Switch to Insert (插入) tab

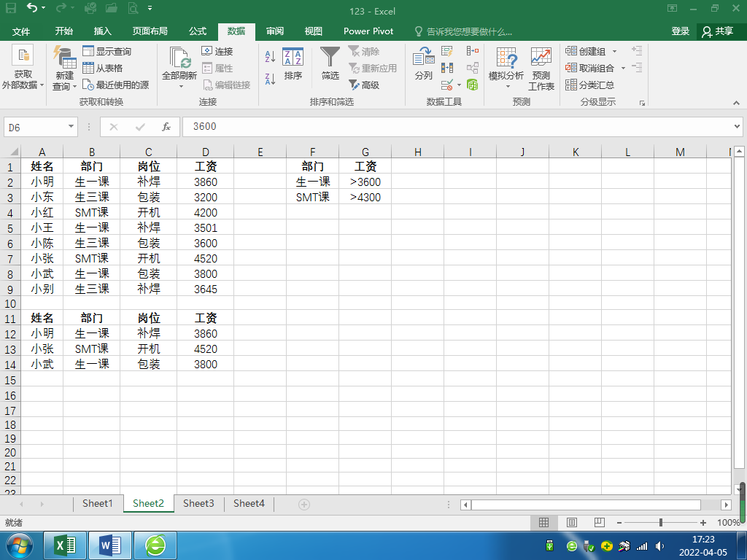pos(102,31)
